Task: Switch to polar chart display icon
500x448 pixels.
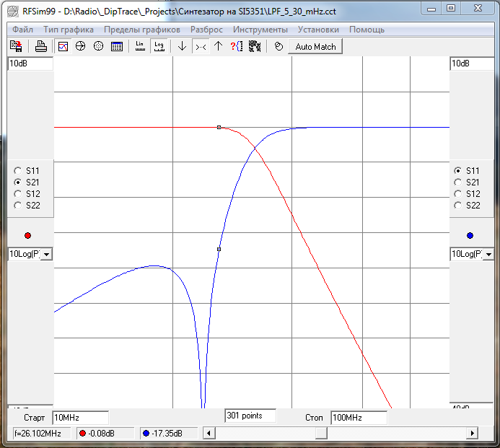Action: coord(99,47)
